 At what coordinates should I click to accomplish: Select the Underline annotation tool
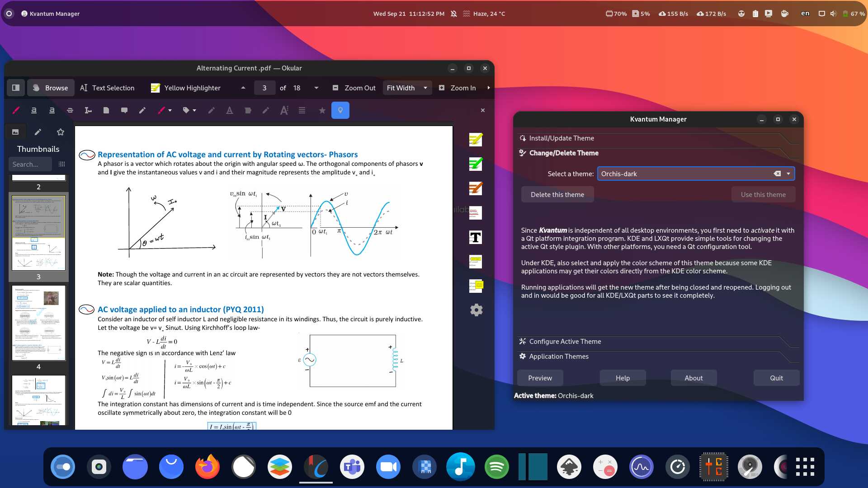34,110
